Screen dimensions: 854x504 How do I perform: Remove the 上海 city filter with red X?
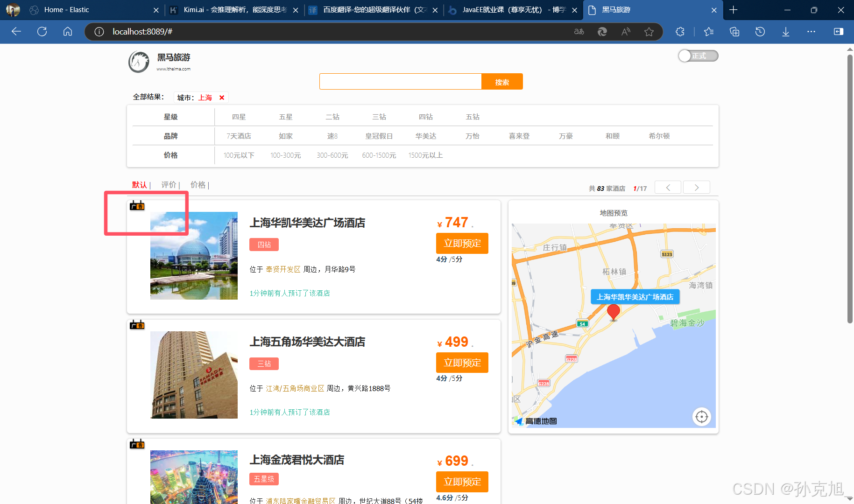[x=222, y=98]
